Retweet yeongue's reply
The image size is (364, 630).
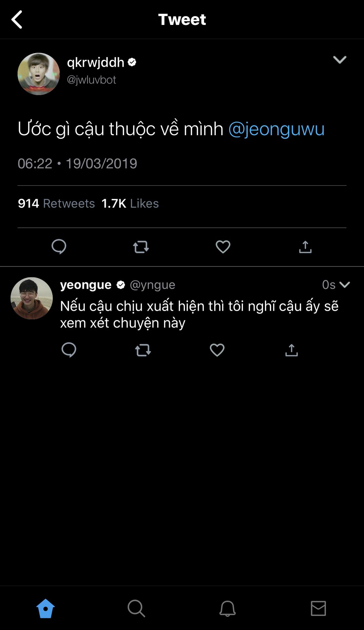tap(143, 350)
